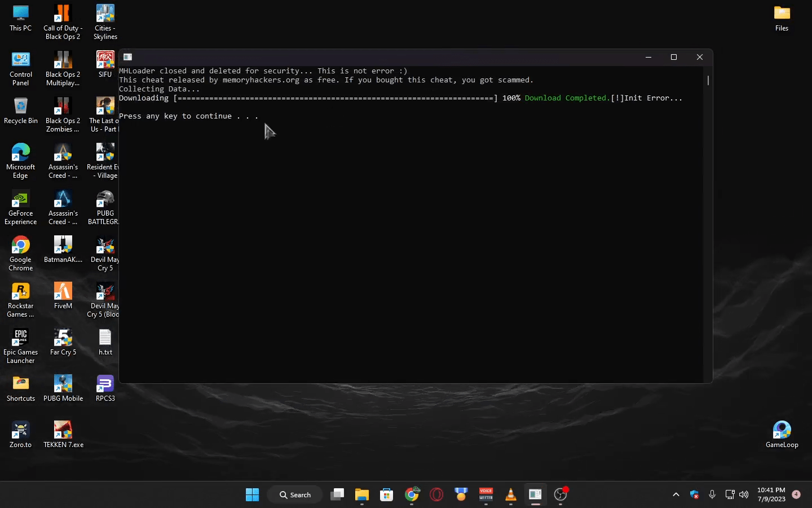Open the Files folder on the desktop
Screen dimensions: 812x508
point(782,18)
